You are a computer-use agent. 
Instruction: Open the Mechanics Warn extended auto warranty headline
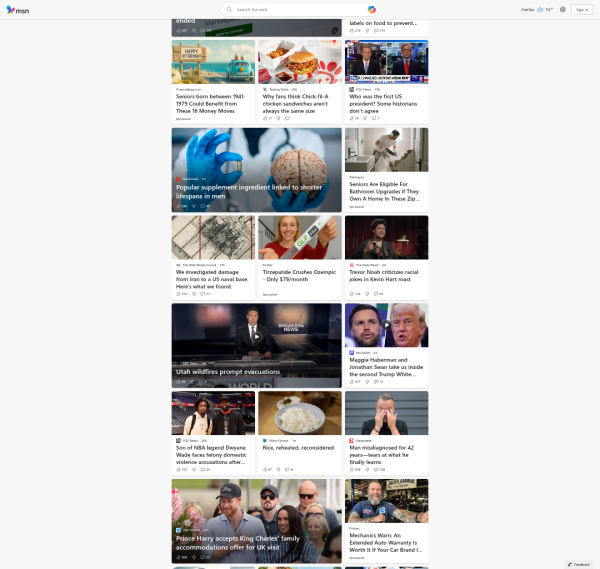click(386, 543)
